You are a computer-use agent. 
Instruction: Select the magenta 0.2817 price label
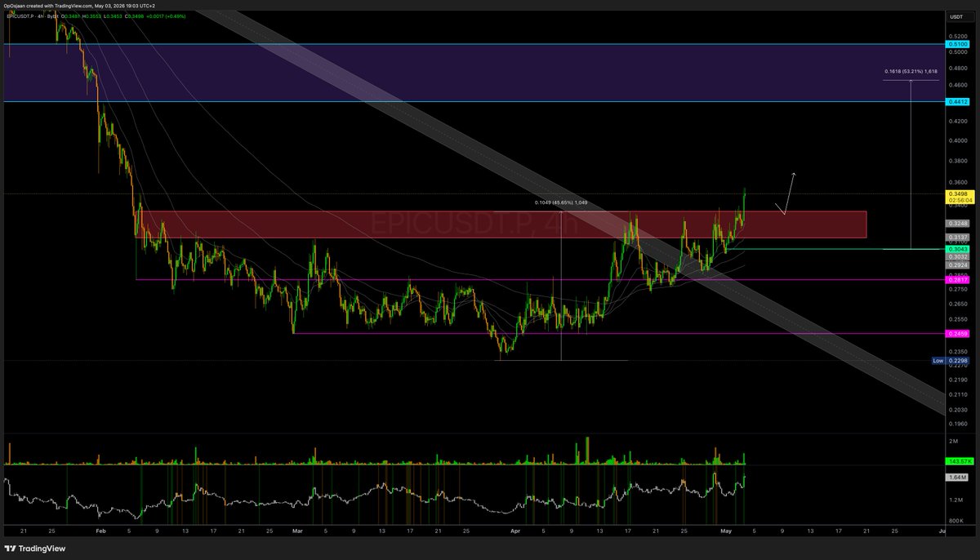(958, 279)
